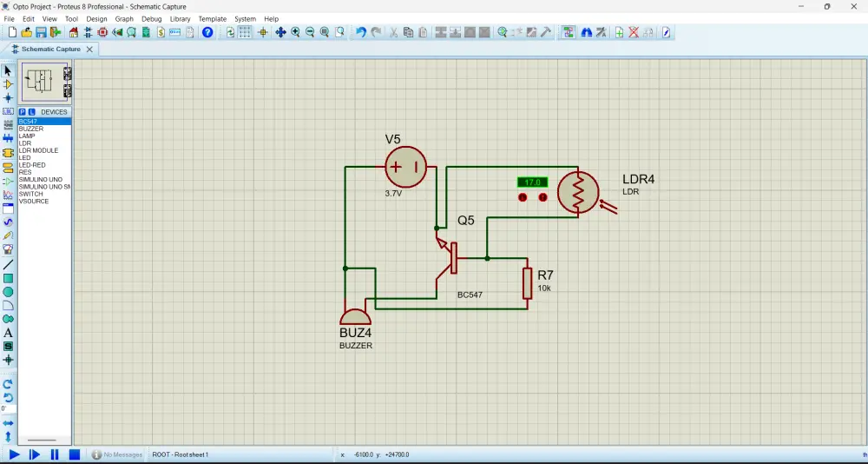
Task: Select the Selection Mode arrow tool
Action: click(x=8, y=70)
